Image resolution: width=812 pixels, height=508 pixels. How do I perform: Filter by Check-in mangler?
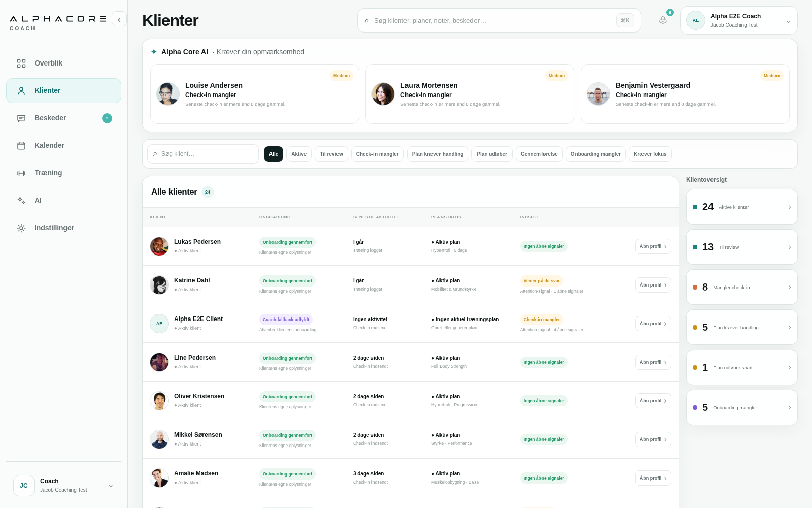(x=378, y=154)
